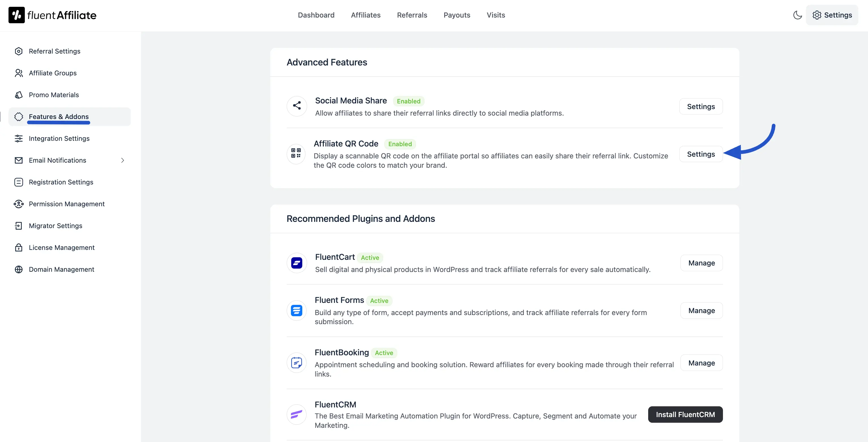Open the Settings gear in header
The image size is (868, 442).
(x=832, y=15)
